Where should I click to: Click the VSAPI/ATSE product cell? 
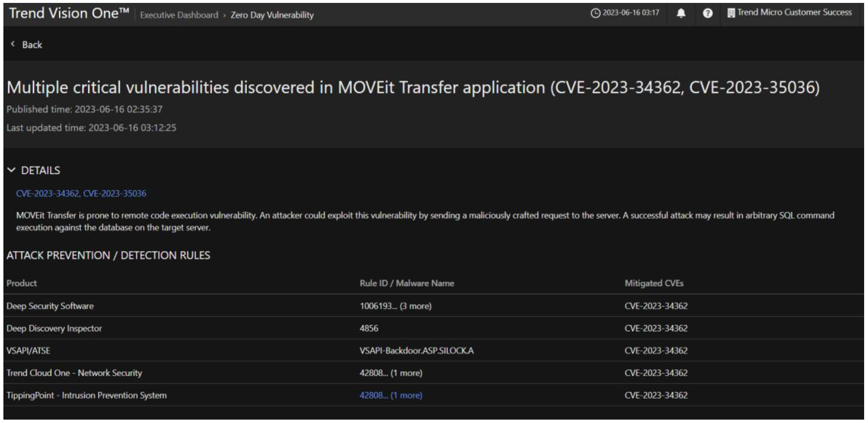coord(28,351)
